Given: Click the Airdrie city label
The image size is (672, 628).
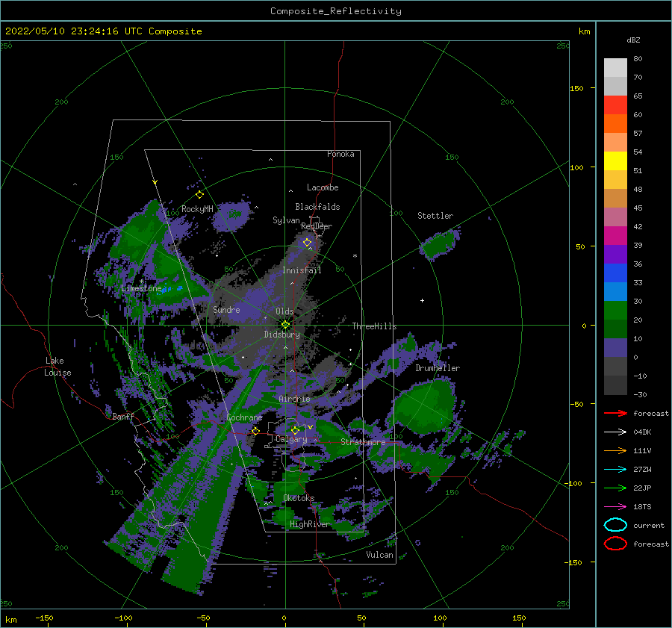Looking at the screenshot, I should coord(294,399).
